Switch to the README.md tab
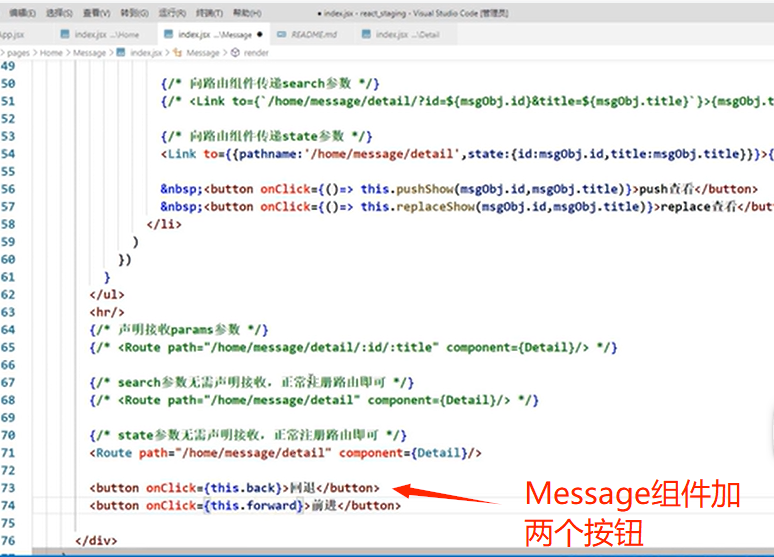Viewport: 774px width, 557px height. pos(313,35)
